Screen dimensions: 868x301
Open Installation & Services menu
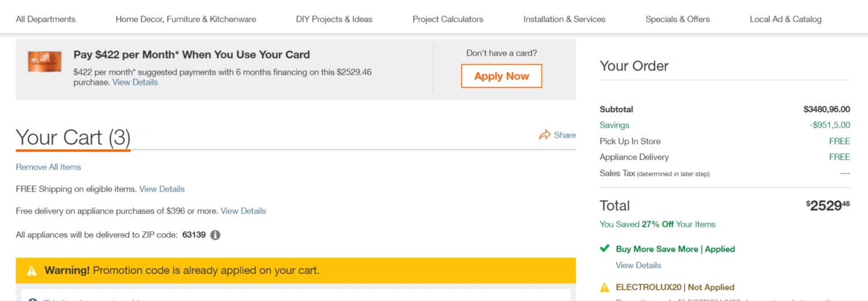click(564, 19)
